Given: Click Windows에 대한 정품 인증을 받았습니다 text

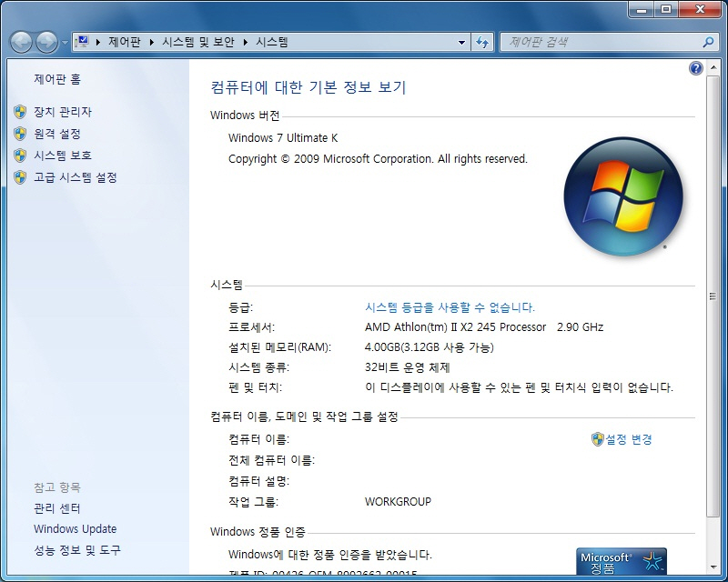Looking at the screenshot, I should [x=330, y=555].
